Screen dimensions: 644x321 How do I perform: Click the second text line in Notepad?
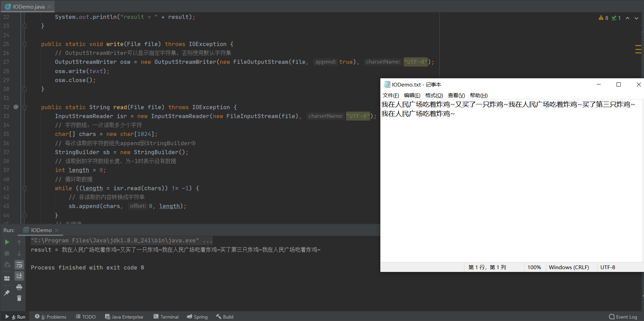coord(418,114)
